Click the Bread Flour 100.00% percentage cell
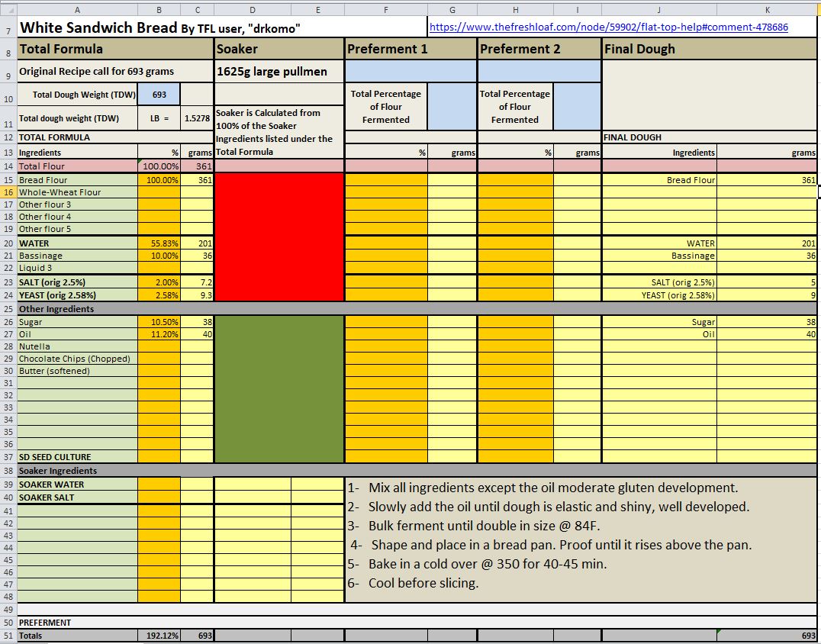This screenshot has height=644, width=821. (159, 180)
